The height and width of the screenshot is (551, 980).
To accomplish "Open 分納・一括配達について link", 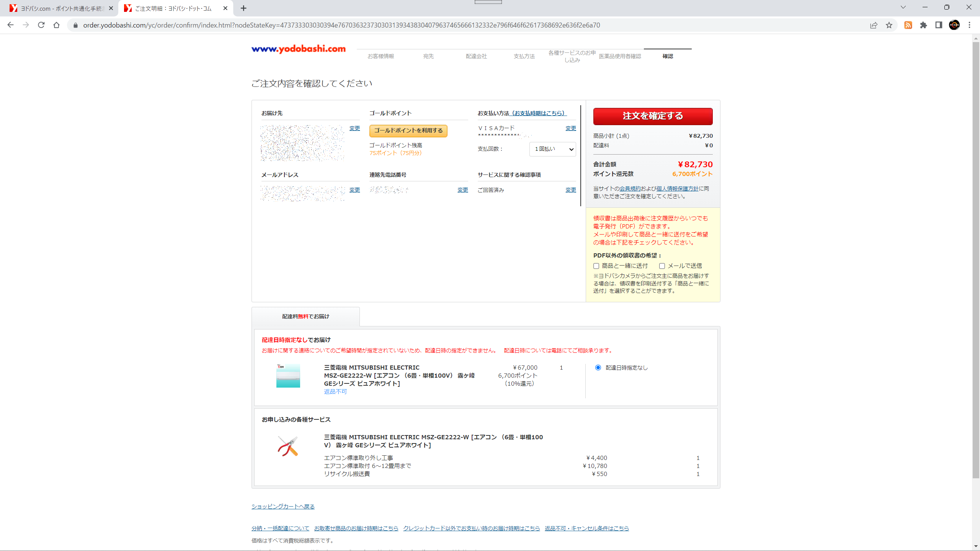I will (x=280, y=528).
